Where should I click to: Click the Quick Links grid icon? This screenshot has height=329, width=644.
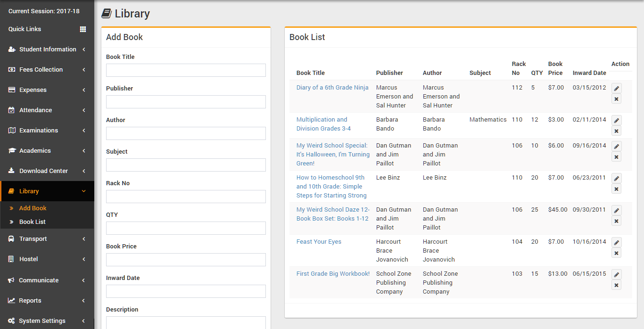[83, 29]
